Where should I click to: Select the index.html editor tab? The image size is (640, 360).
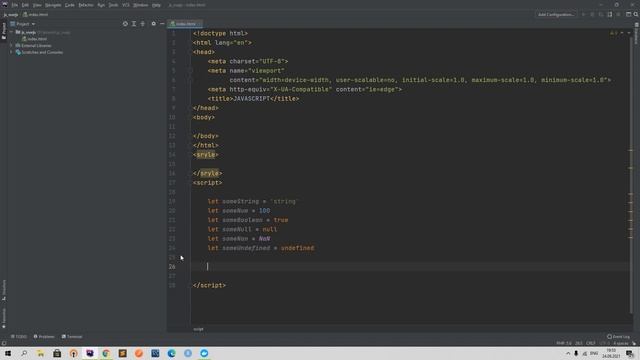185,24
